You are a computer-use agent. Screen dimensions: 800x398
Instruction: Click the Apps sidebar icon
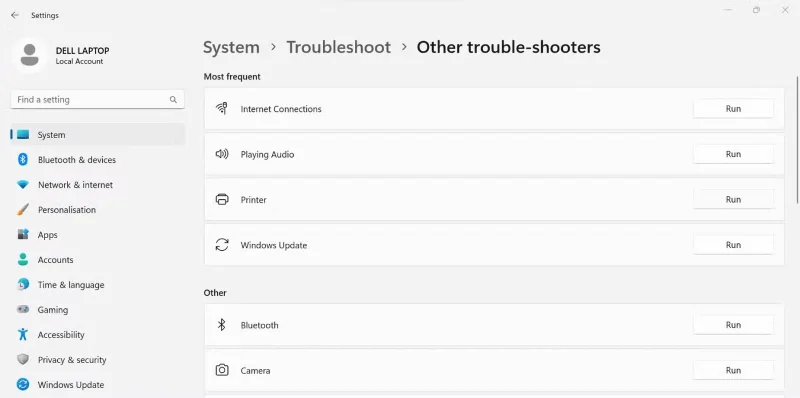click(23, 235)
